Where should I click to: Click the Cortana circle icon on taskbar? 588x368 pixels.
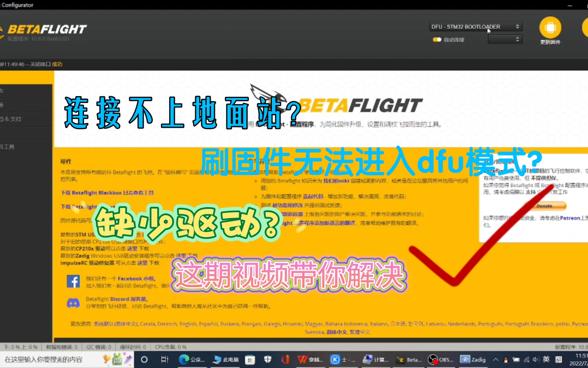coord(144,359)
